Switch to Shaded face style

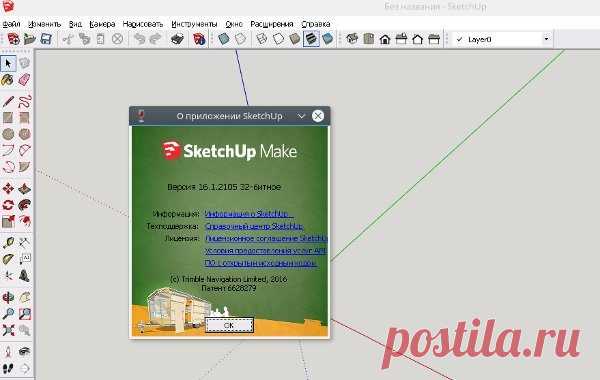(295, 39)
